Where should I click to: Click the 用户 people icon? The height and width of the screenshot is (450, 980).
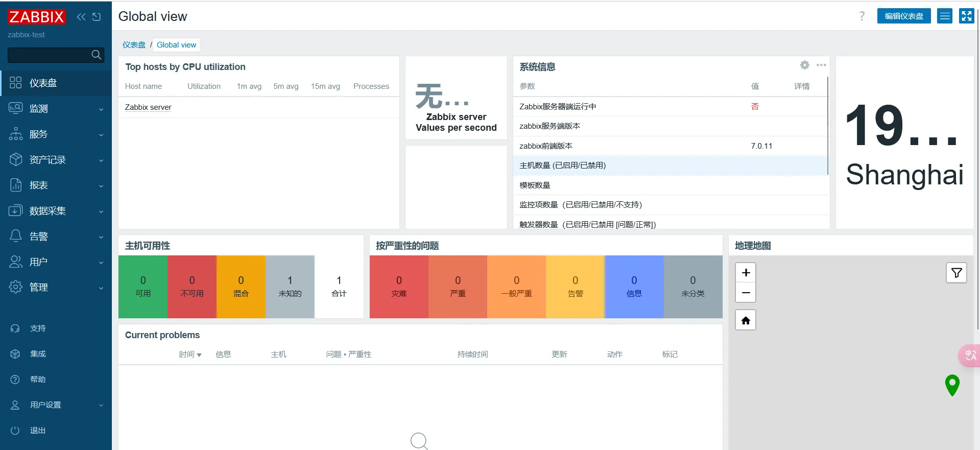point(16,262)
